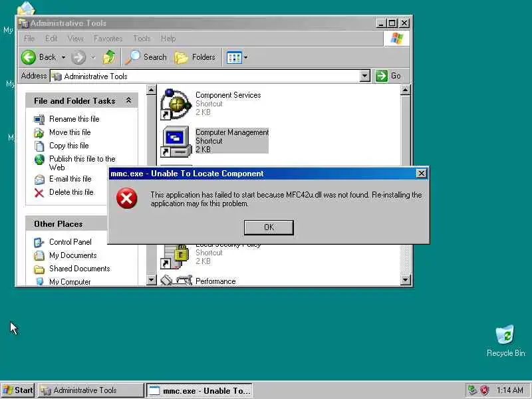The image size is (532, 399).
Task: Click the red Delete X icon
Action: pyautogui.click(x=39, y=193)
